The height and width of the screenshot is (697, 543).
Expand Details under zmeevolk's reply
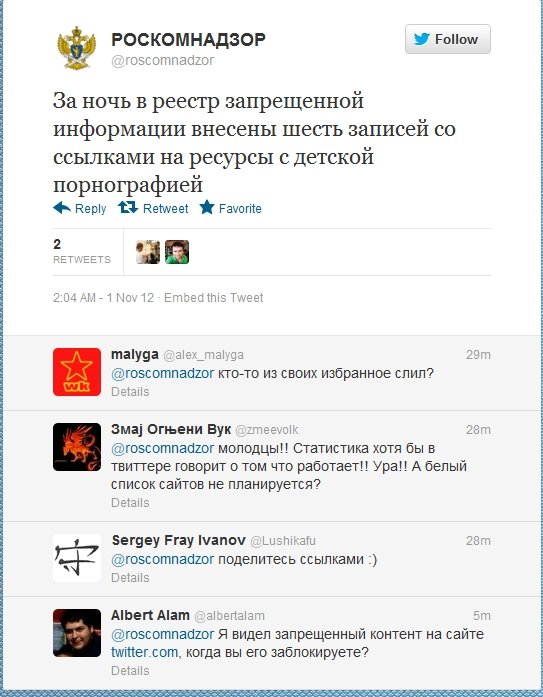(x=130, y=502)
